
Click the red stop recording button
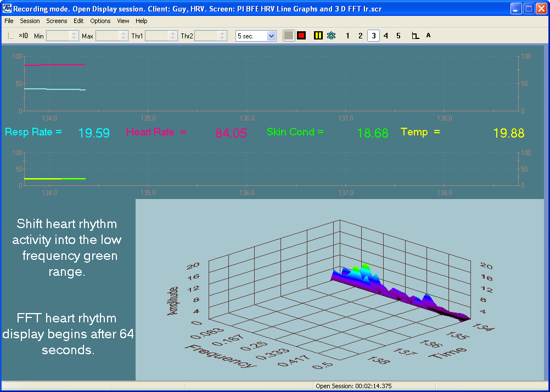point(301,36)
